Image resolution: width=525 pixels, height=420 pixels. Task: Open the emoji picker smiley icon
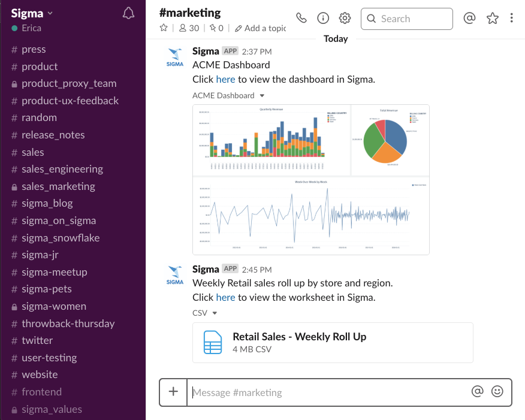point(497,391)
